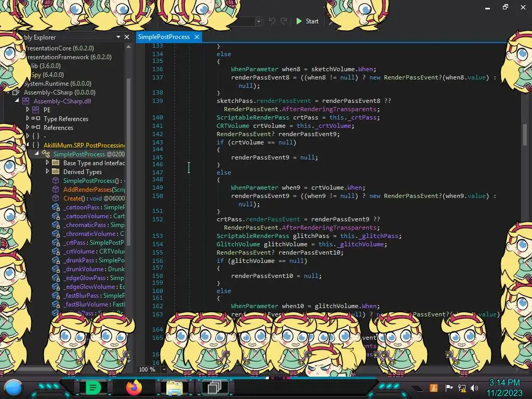Click the AkilliMum.SRP.PostProcessing namespace braces icon
The height and width of the screenshot is (399, 532).
point(36,145)
